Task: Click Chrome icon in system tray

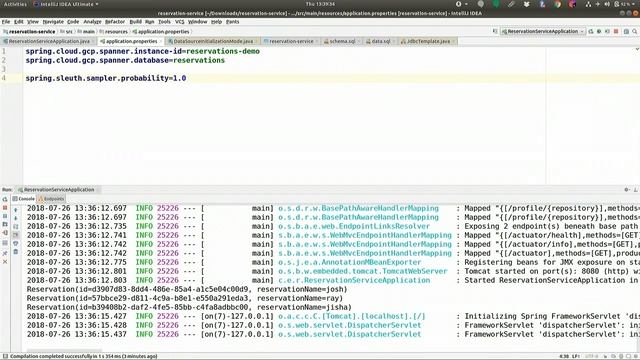Action: [x=557, y=4]
